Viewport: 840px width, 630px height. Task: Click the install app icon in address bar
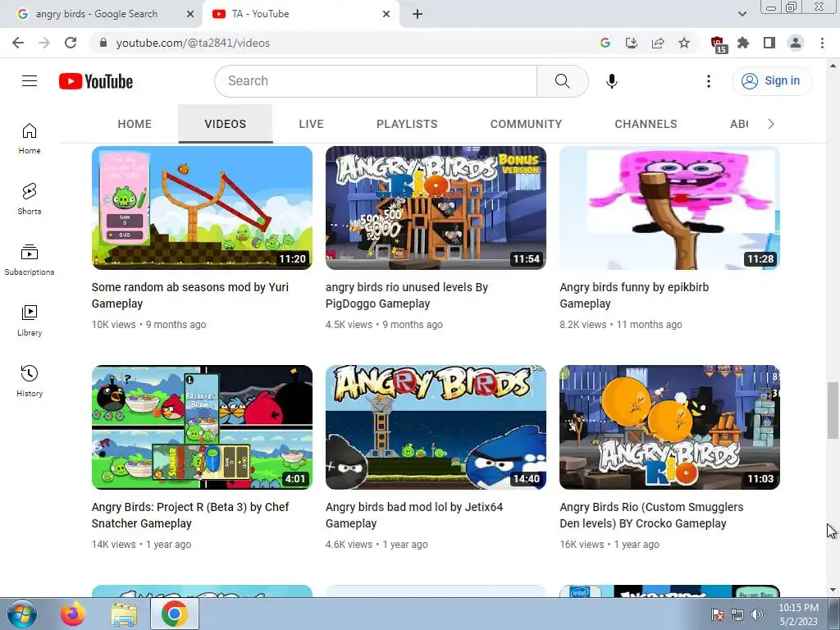point(632,43)
